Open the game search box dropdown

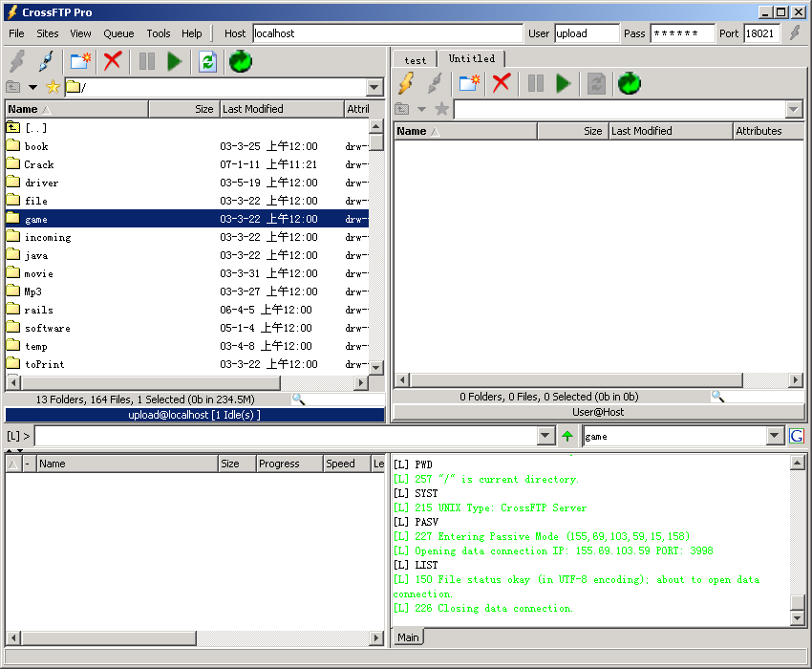point(774,436)
